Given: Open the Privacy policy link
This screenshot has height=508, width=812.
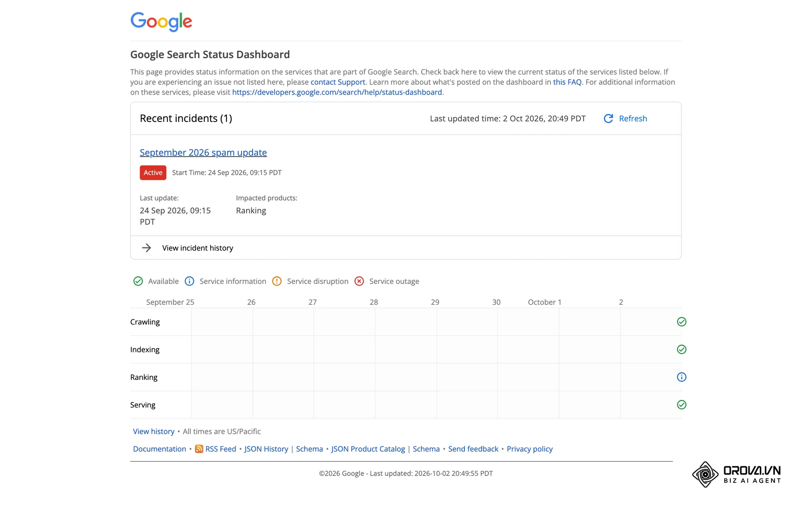Looking at the screenshot, I should point(530,449).
